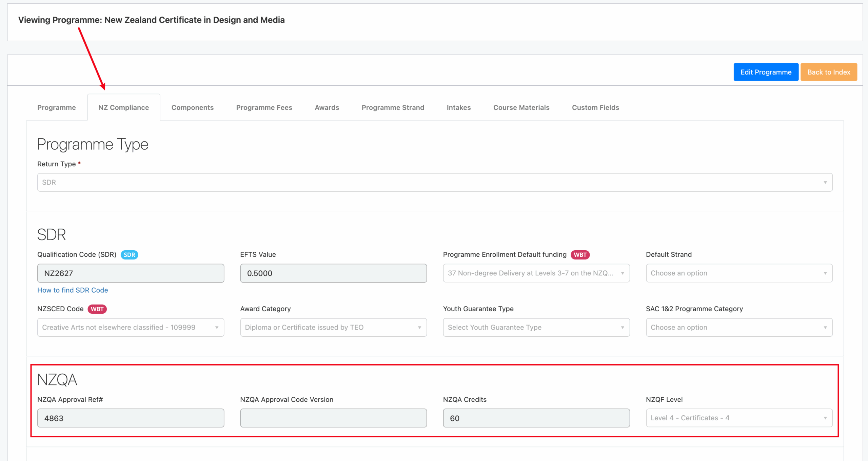
Task: Select a Youth Guarantee Type option
Action: coord(536,327)
